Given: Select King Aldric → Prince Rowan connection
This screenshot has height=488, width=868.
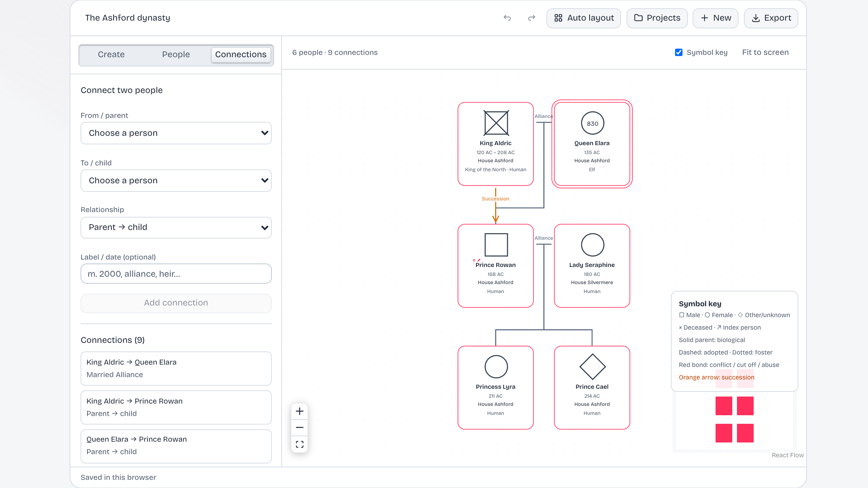Looking at the screenshot, I should point(176,407).
